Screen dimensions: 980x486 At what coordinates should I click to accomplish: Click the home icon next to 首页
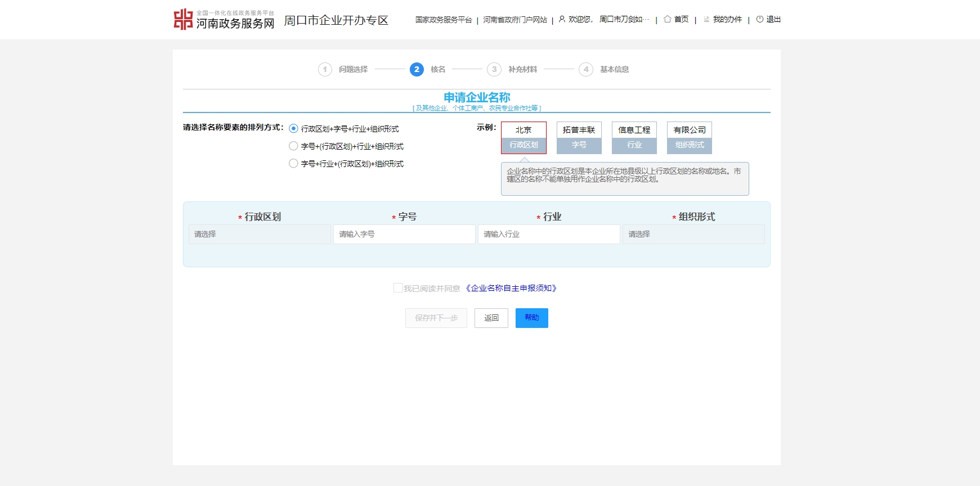[x=668, y=19]
